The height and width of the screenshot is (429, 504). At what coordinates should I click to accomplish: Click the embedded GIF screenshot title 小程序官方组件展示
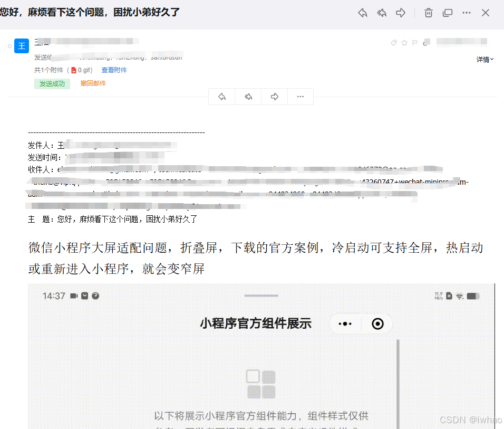(x=256, y=323)
